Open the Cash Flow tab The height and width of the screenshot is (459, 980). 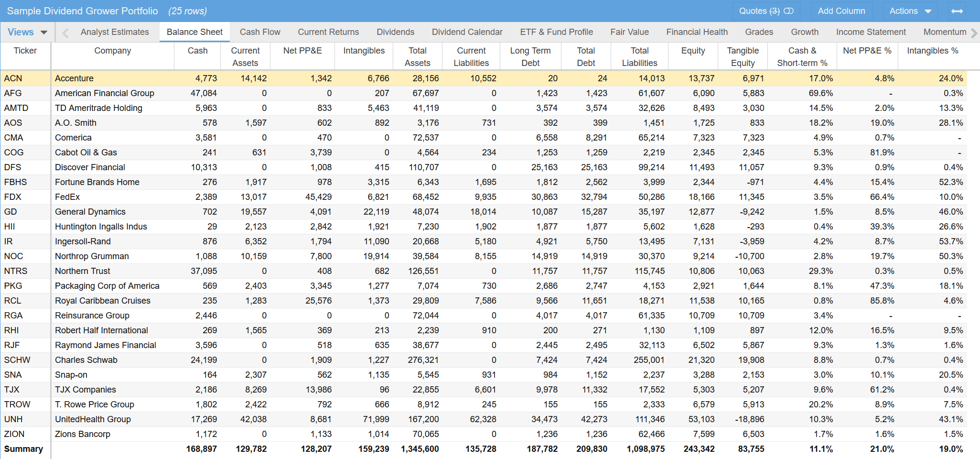260,32
